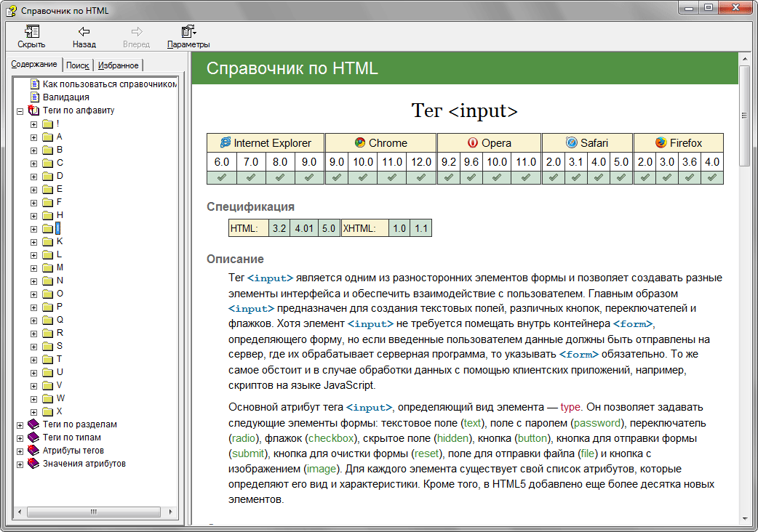Click the content pane scroll-up arrow
The image size is (758, 532).
click(x=744, y=59)
